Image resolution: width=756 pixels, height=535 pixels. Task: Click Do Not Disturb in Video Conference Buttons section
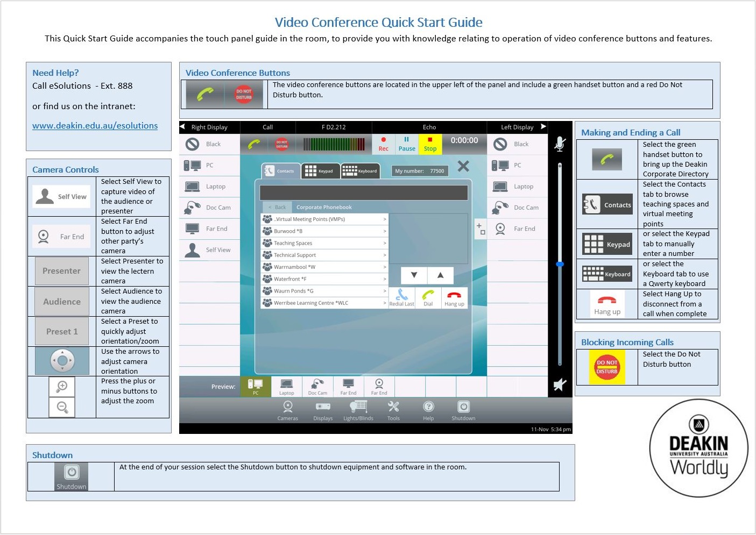point(244,94)
